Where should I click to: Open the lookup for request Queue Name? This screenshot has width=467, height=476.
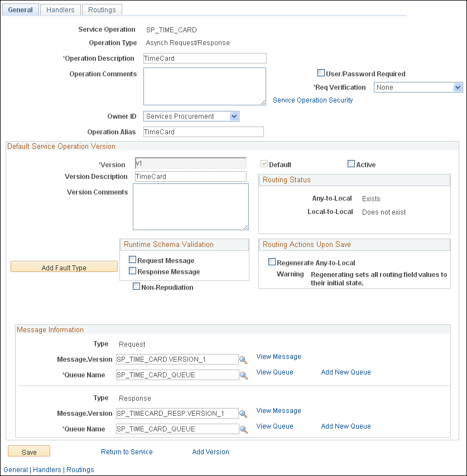point(243,375)
